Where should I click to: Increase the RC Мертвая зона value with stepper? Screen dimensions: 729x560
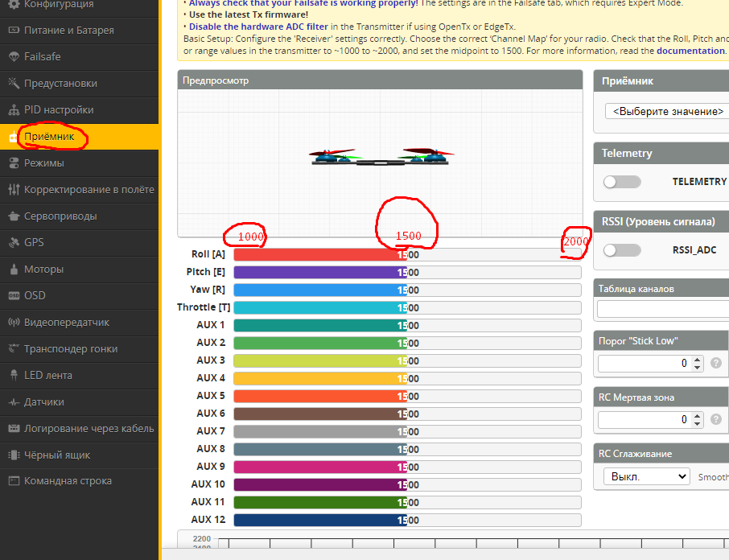pyautogui.click(x=698, y=415)
